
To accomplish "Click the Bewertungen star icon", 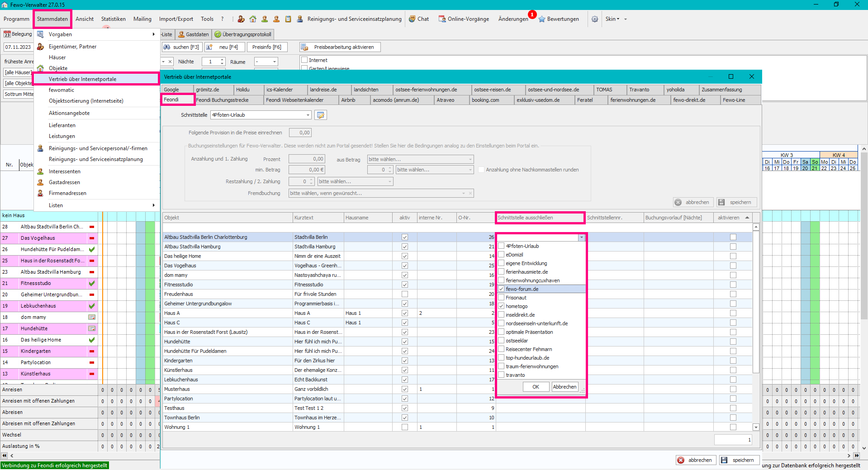I will click(542, 19).
